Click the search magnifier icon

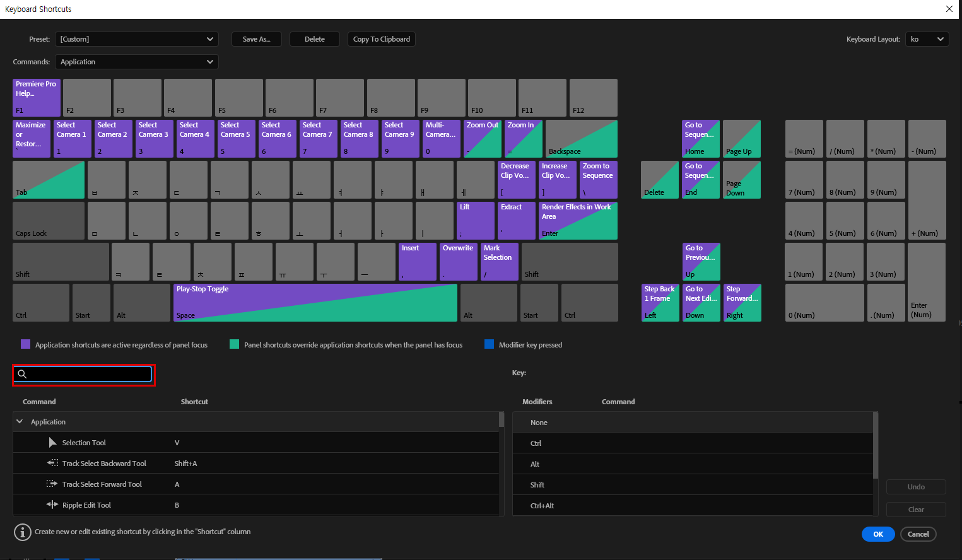coord(22,374)
